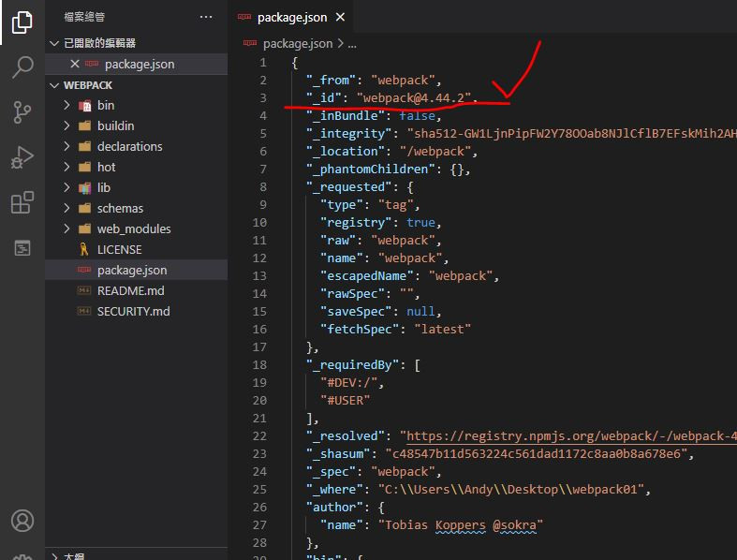
Task: Open SECURITY.md in the file tree
Action: [x=134, y=311]
